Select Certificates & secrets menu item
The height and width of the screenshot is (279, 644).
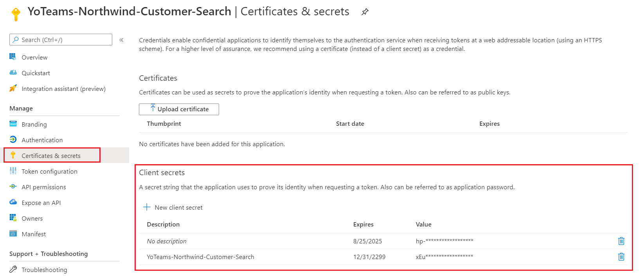tap(51, 156)
